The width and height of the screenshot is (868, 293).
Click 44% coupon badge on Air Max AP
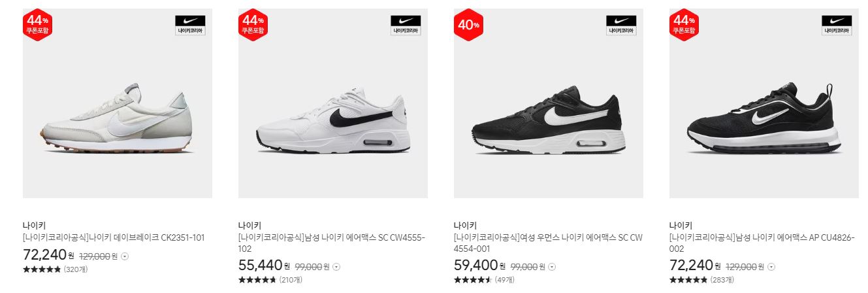point(683,25)
